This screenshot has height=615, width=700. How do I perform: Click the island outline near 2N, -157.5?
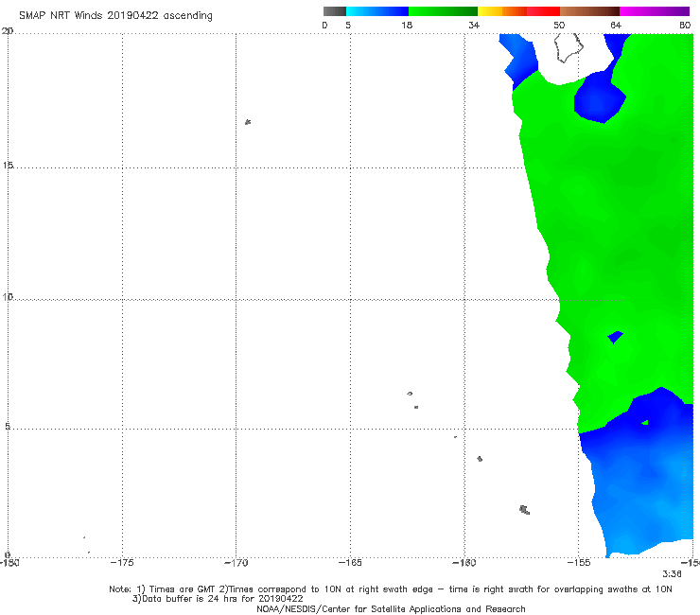525,510
